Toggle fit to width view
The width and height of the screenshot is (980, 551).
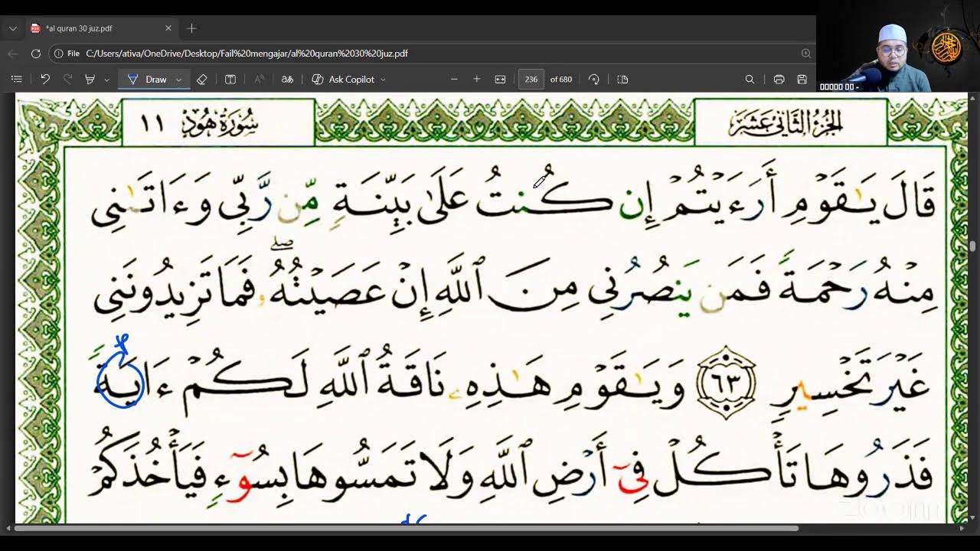[x=500, y=80]
